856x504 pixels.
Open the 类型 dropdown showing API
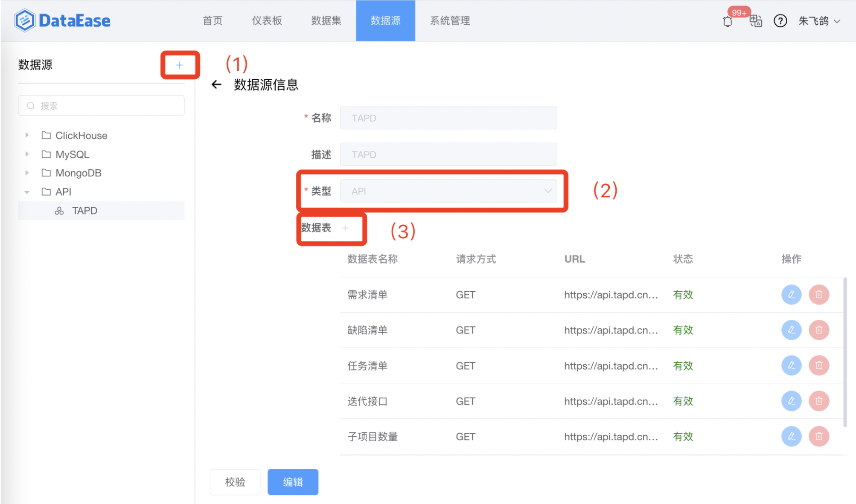[448, 191]
